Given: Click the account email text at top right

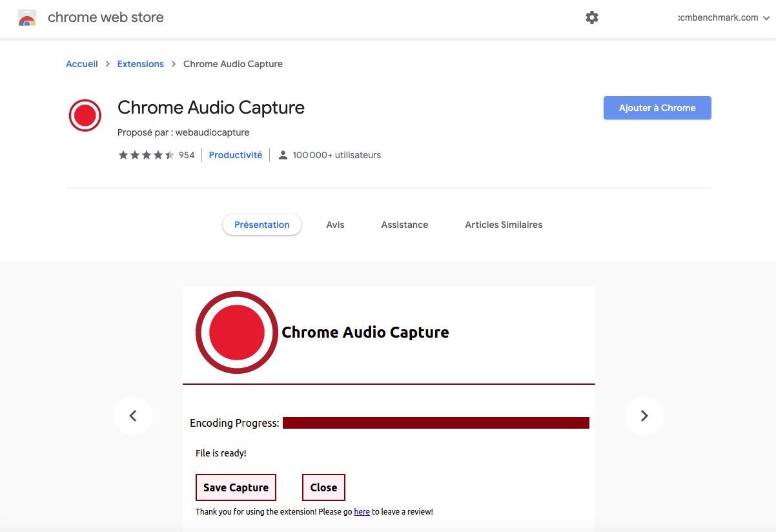Looking at the screenshot, I should tap(718, 17).
